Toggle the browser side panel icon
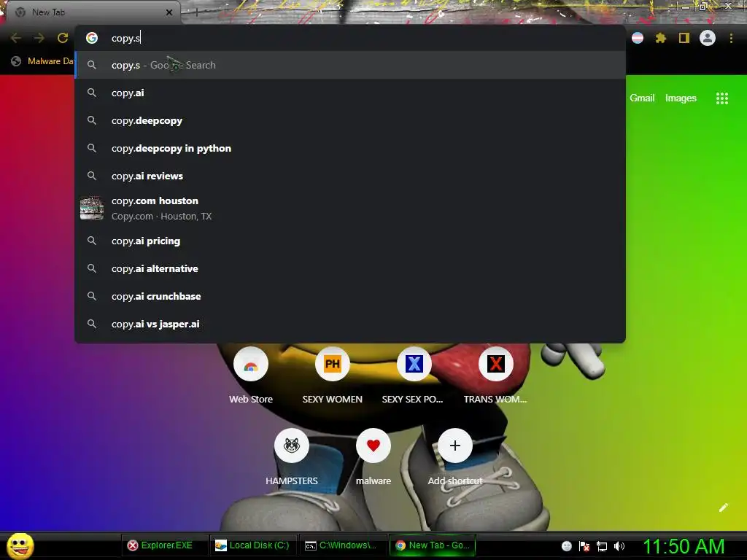 (x=684, y=38)
